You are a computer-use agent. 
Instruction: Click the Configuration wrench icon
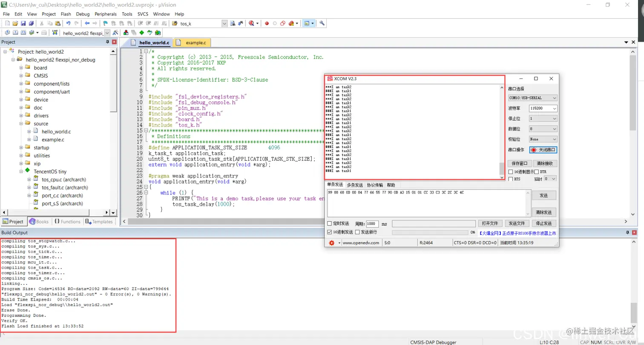click(322, 23)
